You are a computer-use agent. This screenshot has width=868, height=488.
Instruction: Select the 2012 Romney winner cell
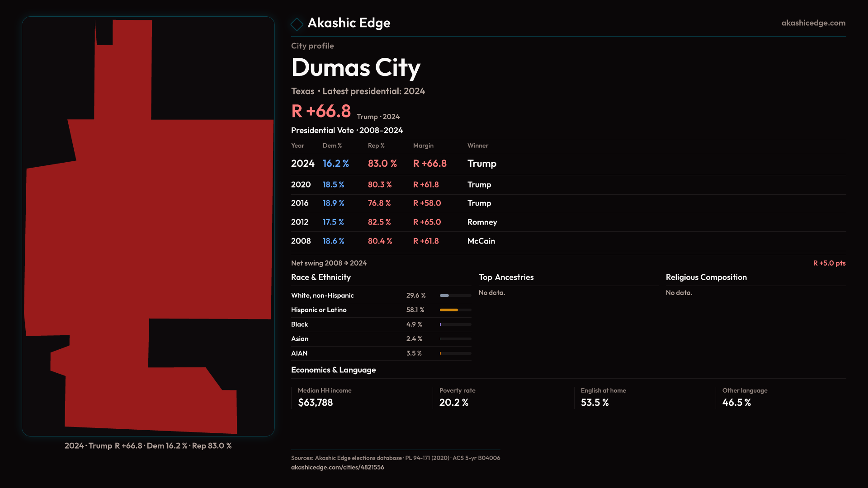482,222
